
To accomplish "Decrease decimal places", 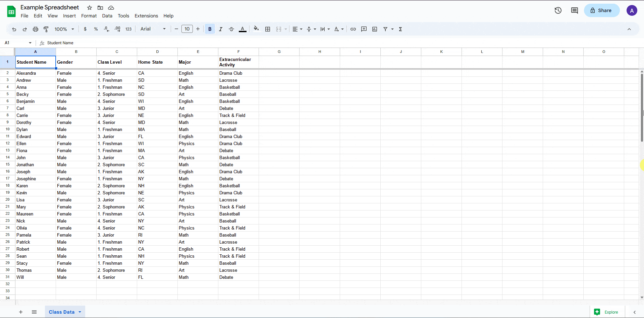I will click(x=106, y=29).
